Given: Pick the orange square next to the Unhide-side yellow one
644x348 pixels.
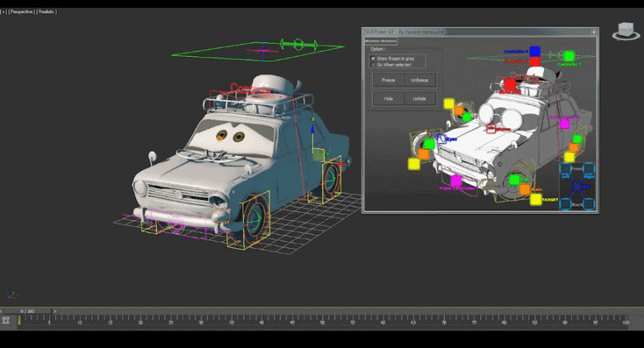Looking at the screenshot, I should tap(458, 110).
